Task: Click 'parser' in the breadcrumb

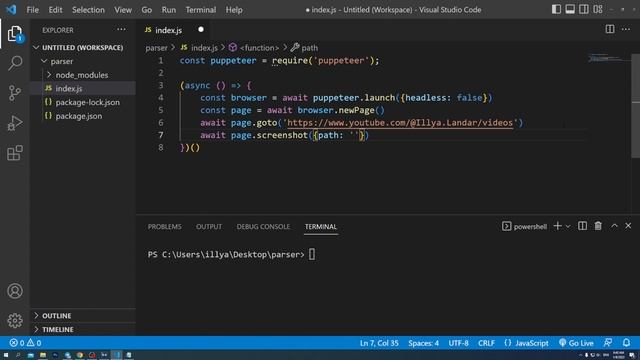Action: (x=156, y=48)
